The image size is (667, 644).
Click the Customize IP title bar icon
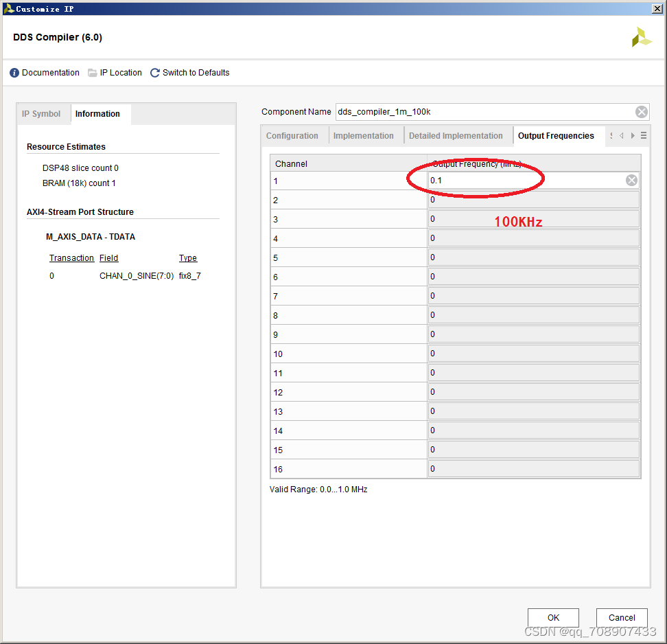click(8, 8)
